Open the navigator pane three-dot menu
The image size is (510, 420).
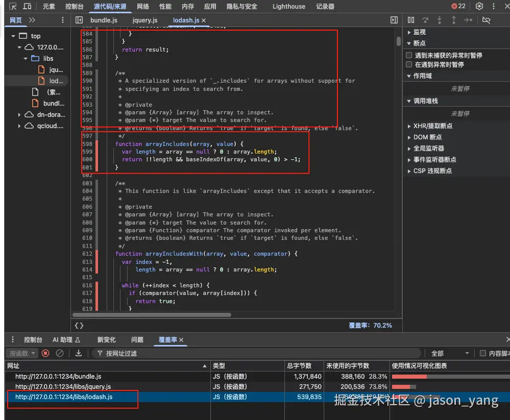pyautogui.click(x=62, y=20)
